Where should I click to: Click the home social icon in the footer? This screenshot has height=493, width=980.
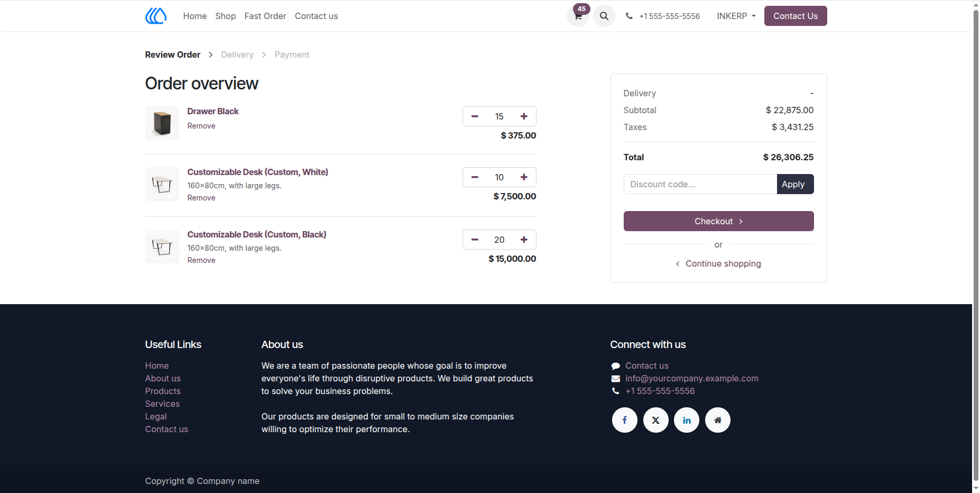[x=718, y=420]
